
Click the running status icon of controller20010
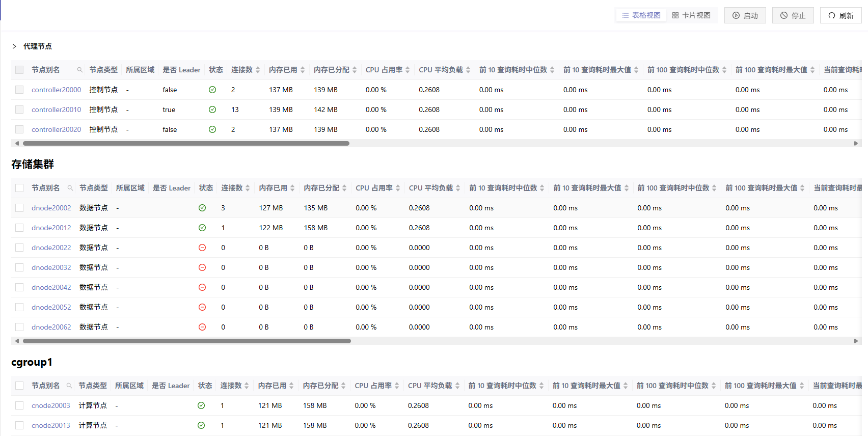point(212,110)
